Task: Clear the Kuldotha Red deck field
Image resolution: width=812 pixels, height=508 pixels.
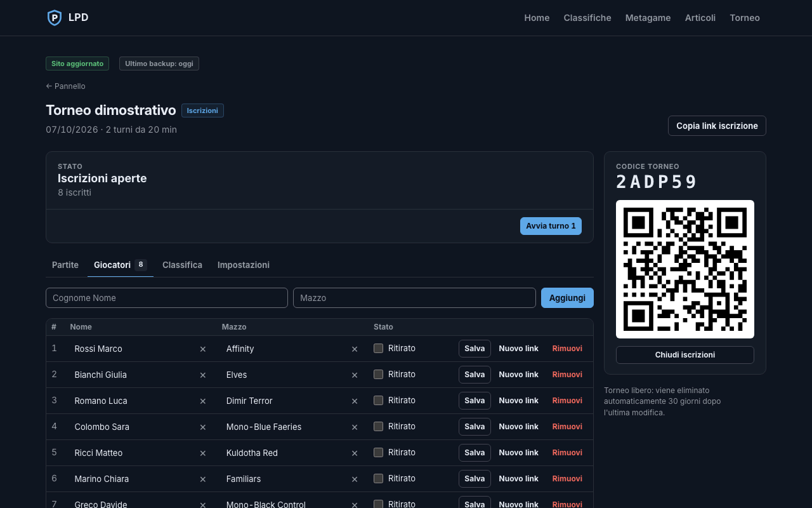Action: (x=355, y=453)
